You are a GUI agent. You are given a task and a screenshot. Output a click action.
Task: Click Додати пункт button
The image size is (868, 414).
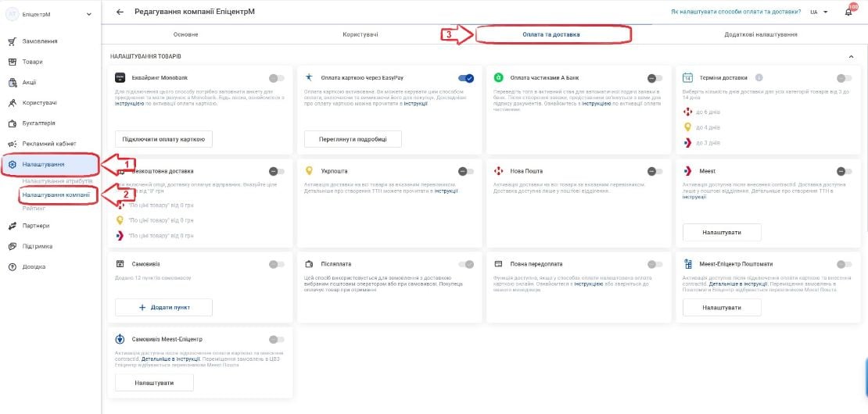click(163, 307)
